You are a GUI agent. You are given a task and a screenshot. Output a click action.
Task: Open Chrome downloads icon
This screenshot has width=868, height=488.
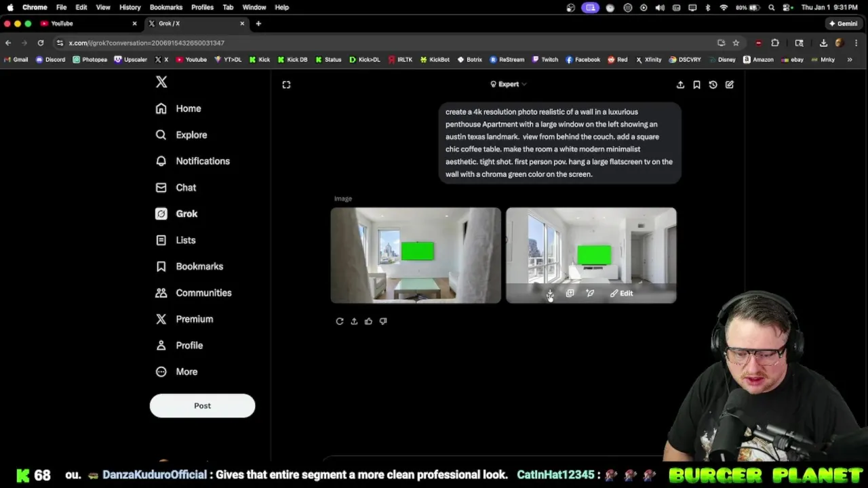[x=823, y=43]
